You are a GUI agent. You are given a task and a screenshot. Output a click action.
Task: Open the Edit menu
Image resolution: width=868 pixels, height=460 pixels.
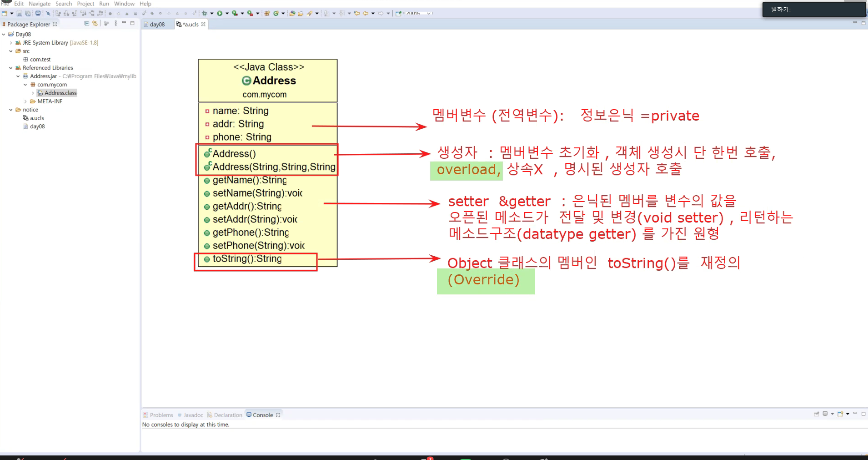(x=19, y=4)
